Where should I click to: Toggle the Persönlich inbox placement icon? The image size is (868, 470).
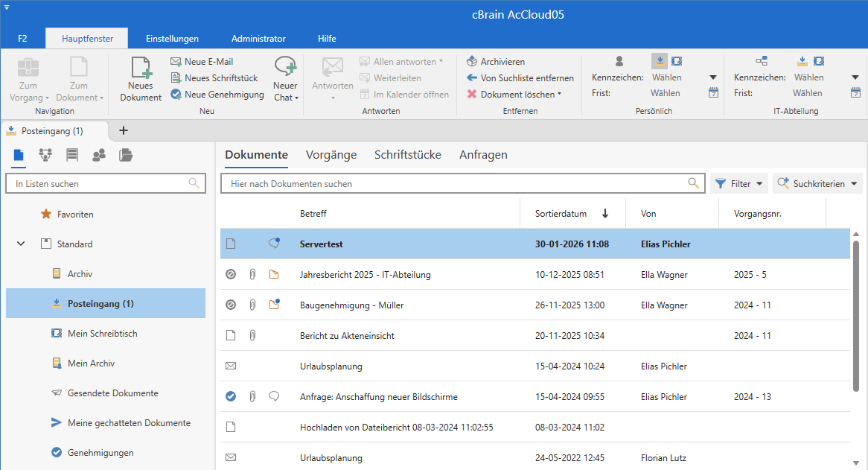point(660,61)
